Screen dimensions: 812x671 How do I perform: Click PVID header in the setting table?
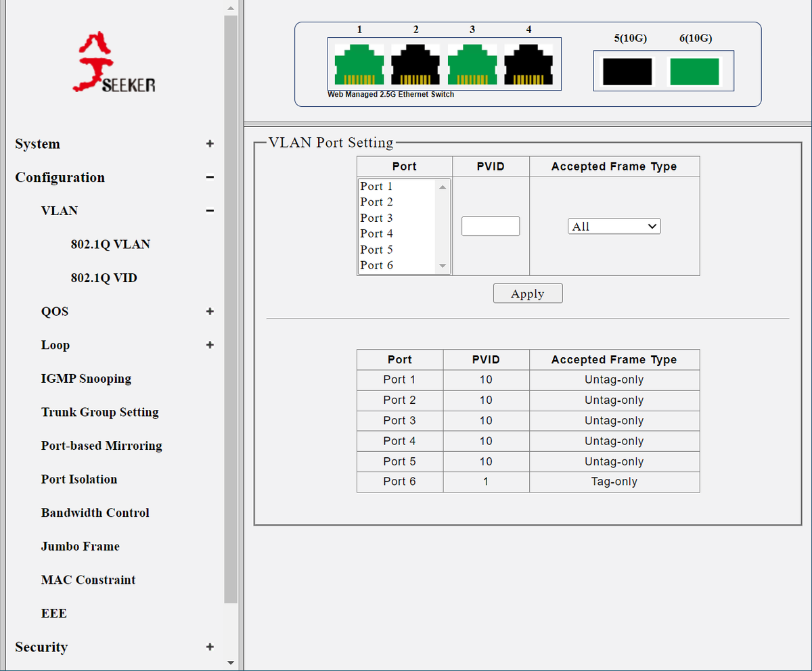491,166
